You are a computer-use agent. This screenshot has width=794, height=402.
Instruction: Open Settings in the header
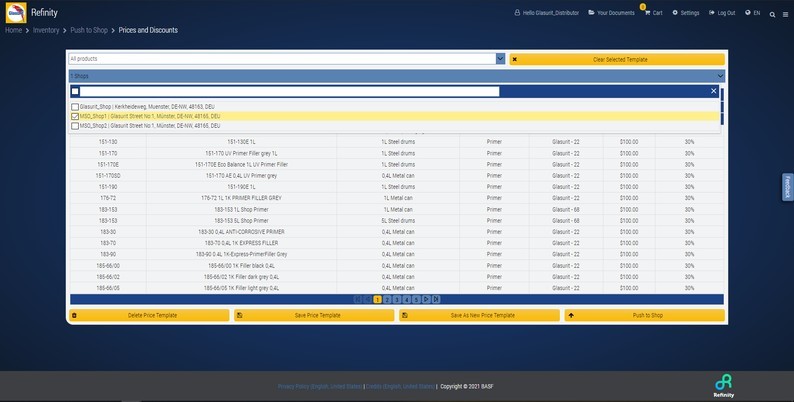(686, 13)
